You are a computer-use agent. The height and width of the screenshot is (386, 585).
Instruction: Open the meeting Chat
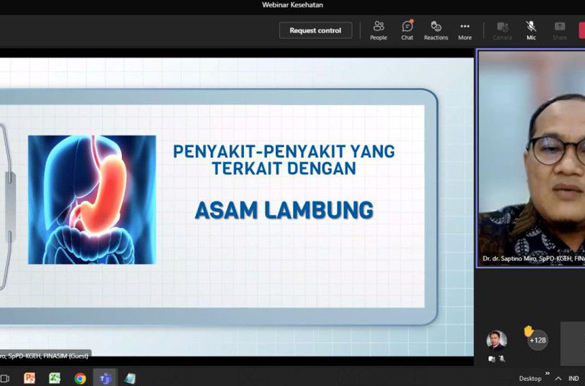pyautogui.click(x=407, y=31)
